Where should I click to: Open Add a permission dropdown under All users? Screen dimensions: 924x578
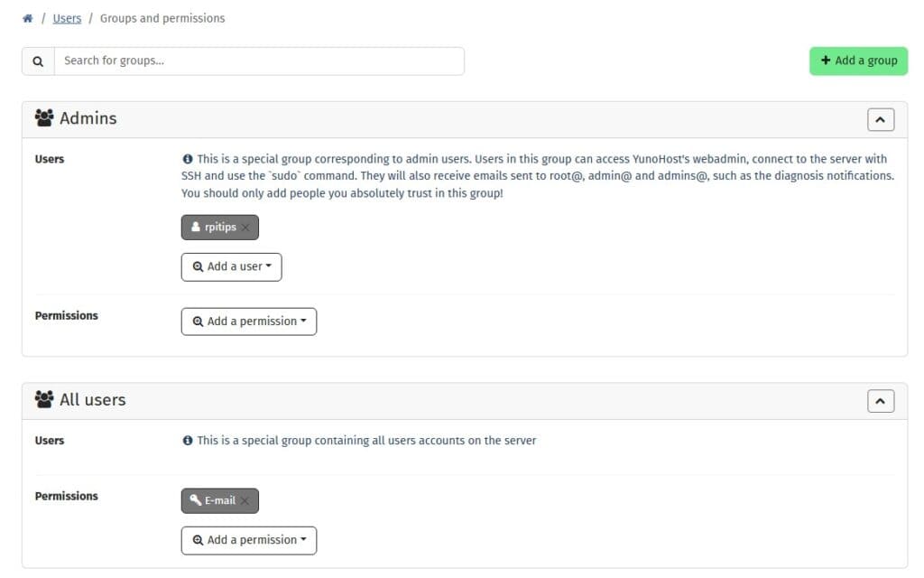pyautogui.click(x=249, y=540)
